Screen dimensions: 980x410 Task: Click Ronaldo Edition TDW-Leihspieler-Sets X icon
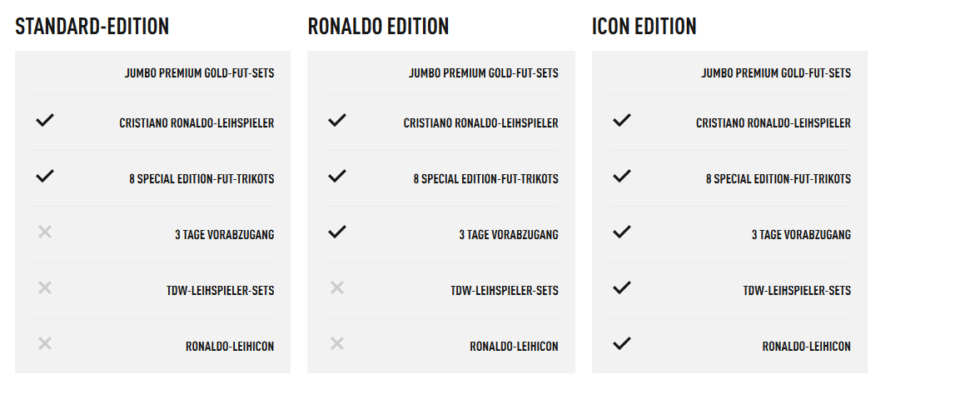click(337, 288)
